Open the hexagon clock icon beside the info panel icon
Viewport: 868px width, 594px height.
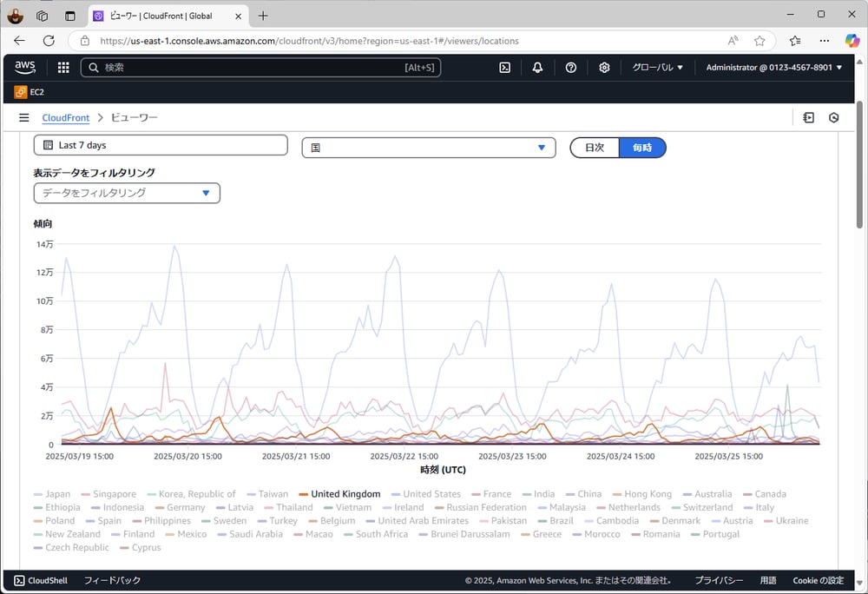click(x=833, y=117)
